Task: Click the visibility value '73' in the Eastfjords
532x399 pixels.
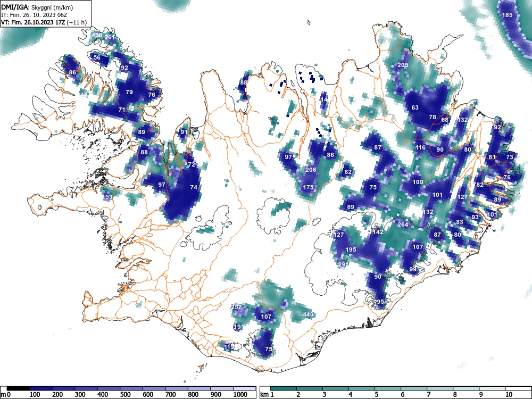Action: tap(510, 157)
